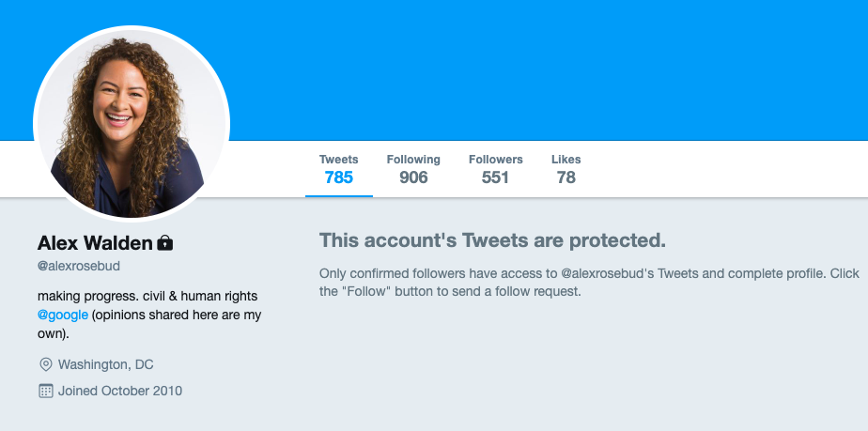Click the @alexrosebud handle under the name
Viewport: 868px width, 431px height.
click(79, 267)
